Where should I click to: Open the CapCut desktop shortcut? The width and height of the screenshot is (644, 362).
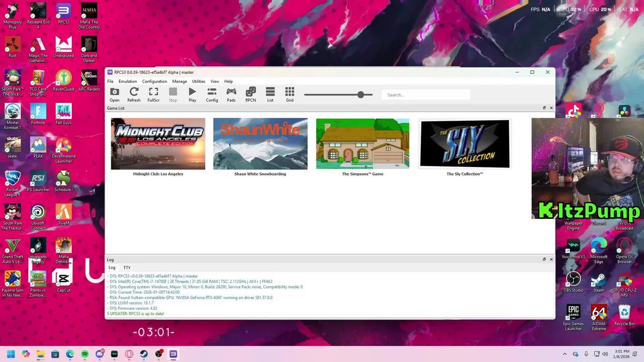[x=63, y=282]
